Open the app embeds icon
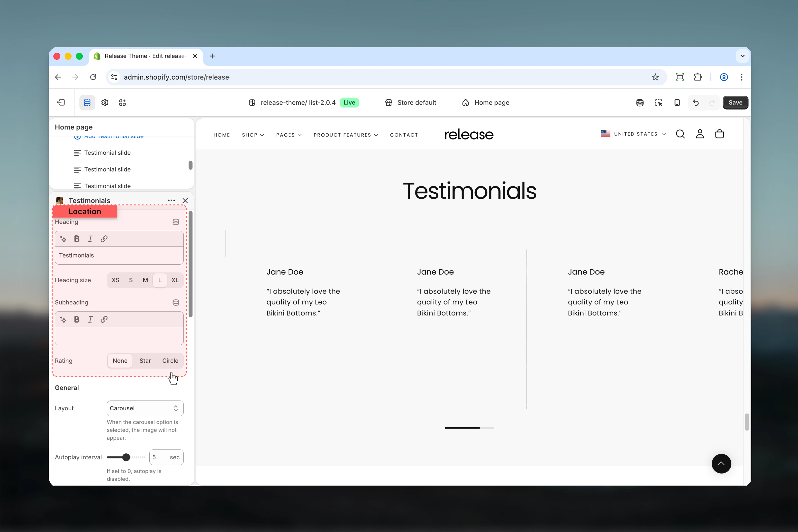 [x=122, y=102]
